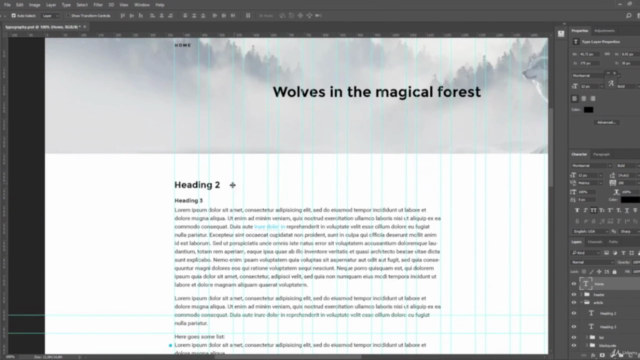The height and width of the screenshot is (360, 640).
Task: Click the Align vertical centers icon
Action: click(x=131, y=16)
